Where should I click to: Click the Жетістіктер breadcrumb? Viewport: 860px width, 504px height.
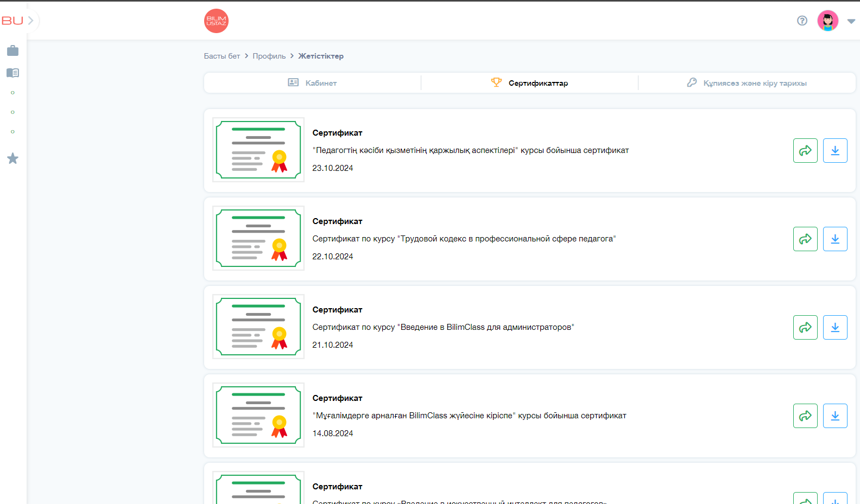pyautogui.click(x=321, y=56)
